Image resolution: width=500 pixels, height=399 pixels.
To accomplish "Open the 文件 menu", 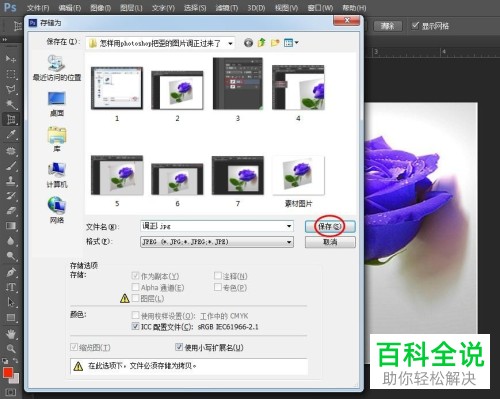I will pyautogui.click(x=38, y=8).
